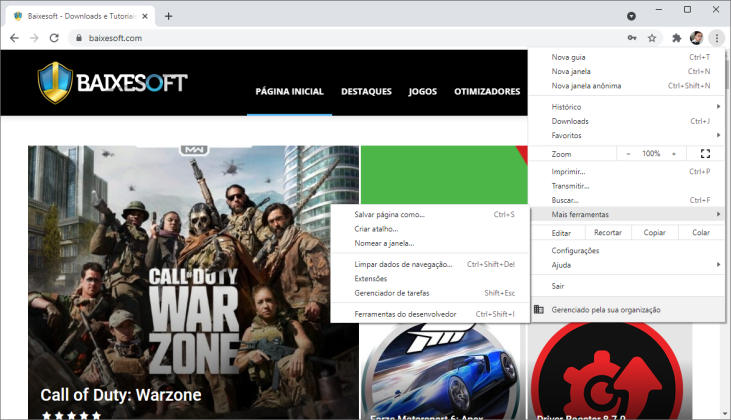The width and height of the screenshot is (731, 420).
Task: Choose Buscar... menu entry
Action: pos(627,200)
